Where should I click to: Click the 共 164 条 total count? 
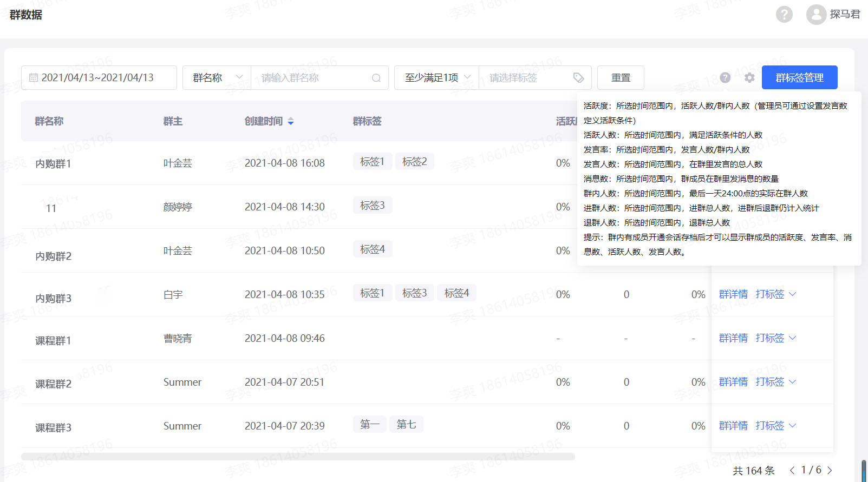pos(754,471)
